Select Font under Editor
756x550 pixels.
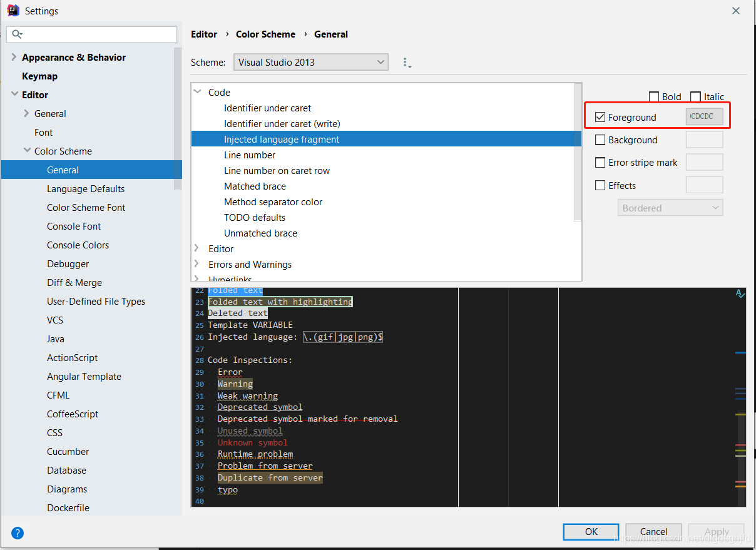(x=44, y=132)
